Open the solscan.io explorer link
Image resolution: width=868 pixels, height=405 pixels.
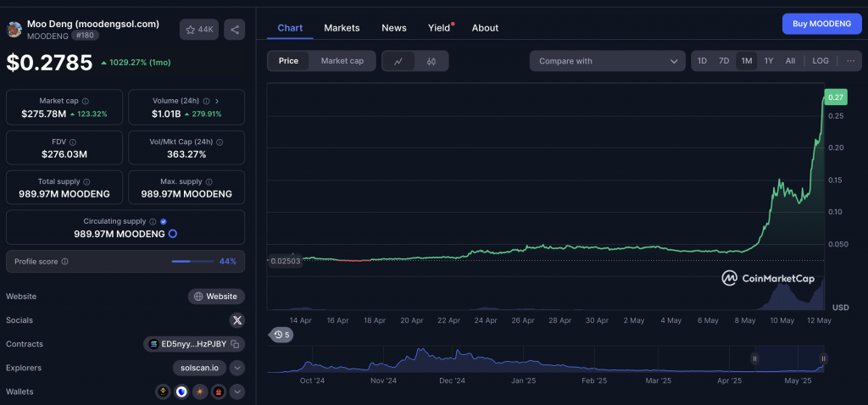pos(199,368)
